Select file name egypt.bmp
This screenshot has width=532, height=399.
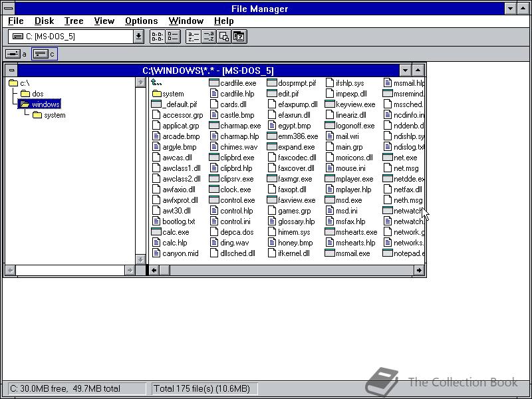point(294,126)
